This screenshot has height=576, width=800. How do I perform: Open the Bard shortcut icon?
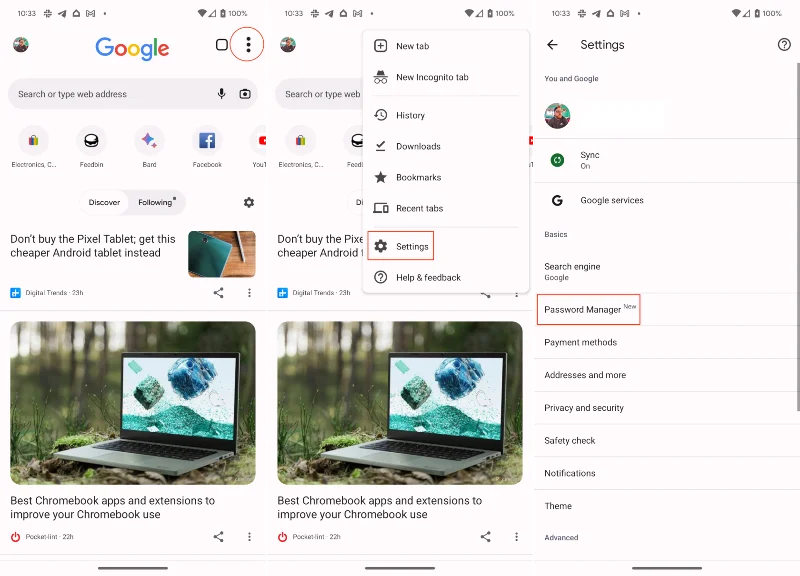[x=149, y=140]
